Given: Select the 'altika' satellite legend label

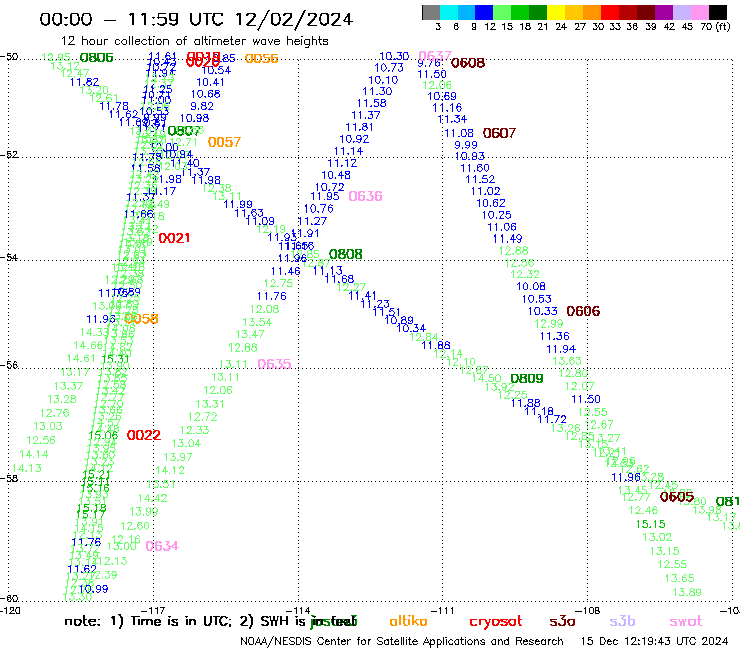Looking at the screenshot, I should pyautogui.click(x=408, y=621).
